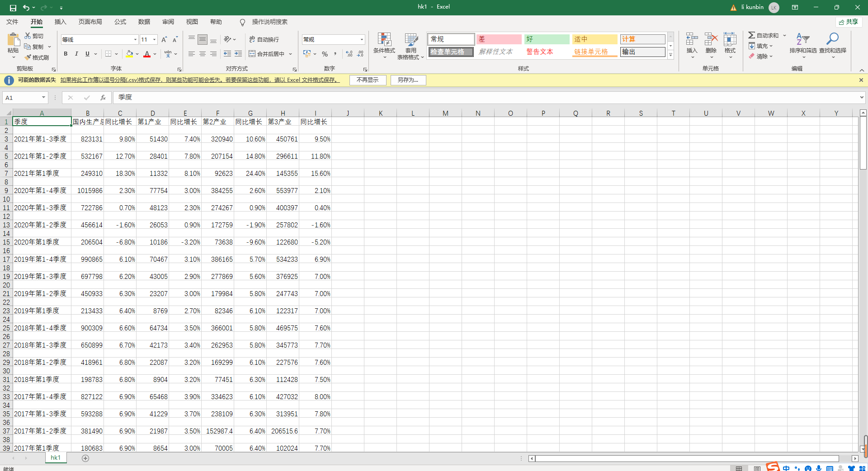Increase font size with the larger A icon
The width and height of the screenshot is (868, 471).
[164, 40]
